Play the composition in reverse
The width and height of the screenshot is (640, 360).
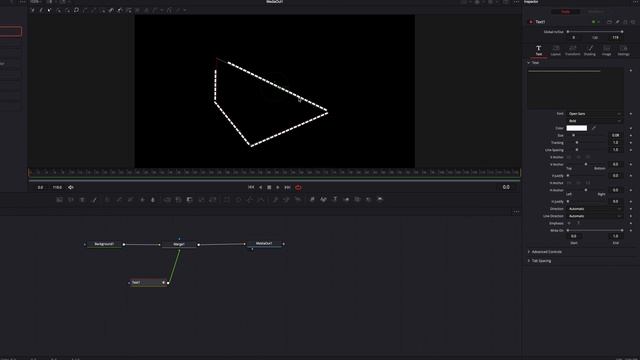click(x=260, y=187)
